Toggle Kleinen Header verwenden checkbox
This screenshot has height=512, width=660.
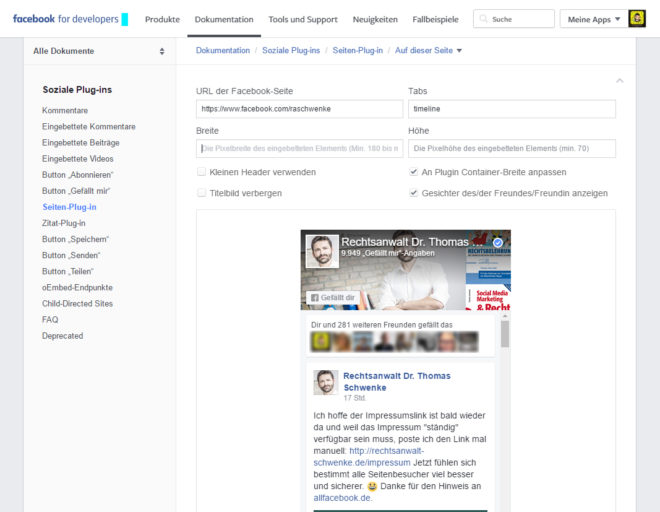coord(202,171)
